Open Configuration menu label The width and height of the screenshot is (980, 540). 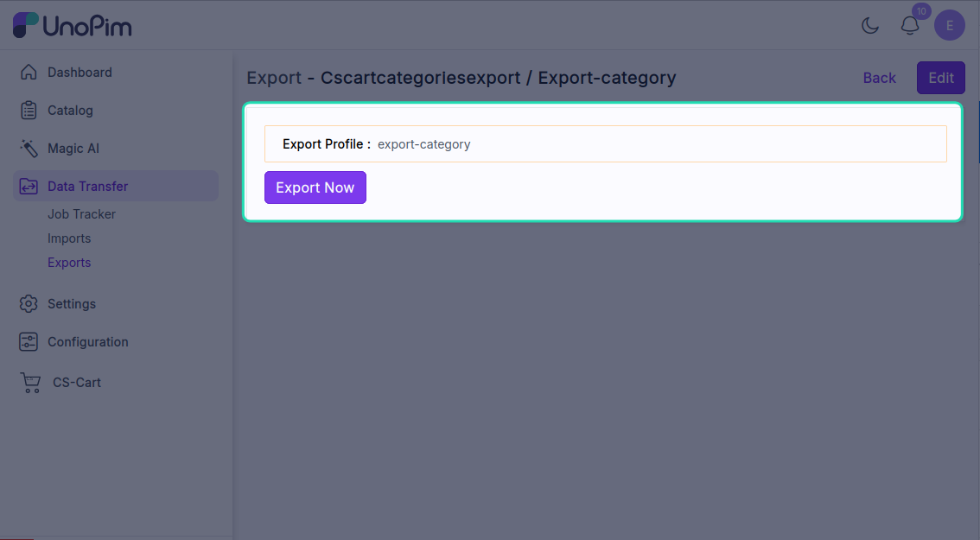tap(87, 342)
